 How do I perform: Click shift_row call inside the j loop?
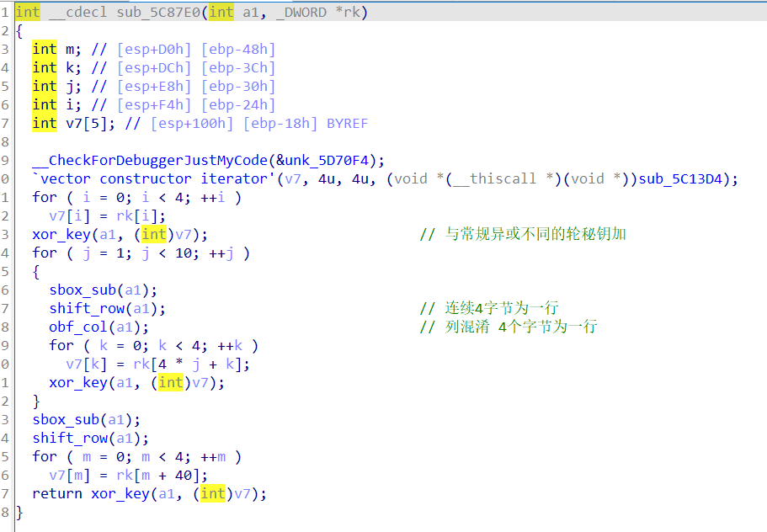[x=107, y=309]
